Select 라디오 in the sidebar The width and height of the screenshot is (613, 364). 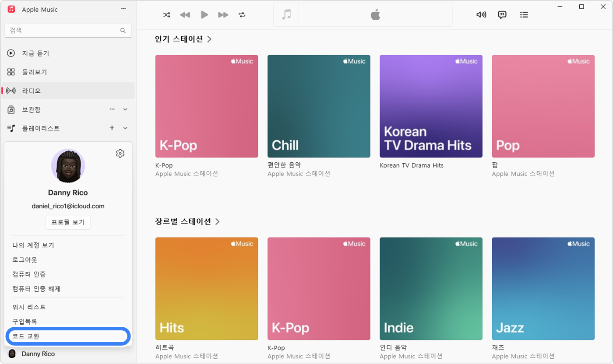(x=68, y=91)
